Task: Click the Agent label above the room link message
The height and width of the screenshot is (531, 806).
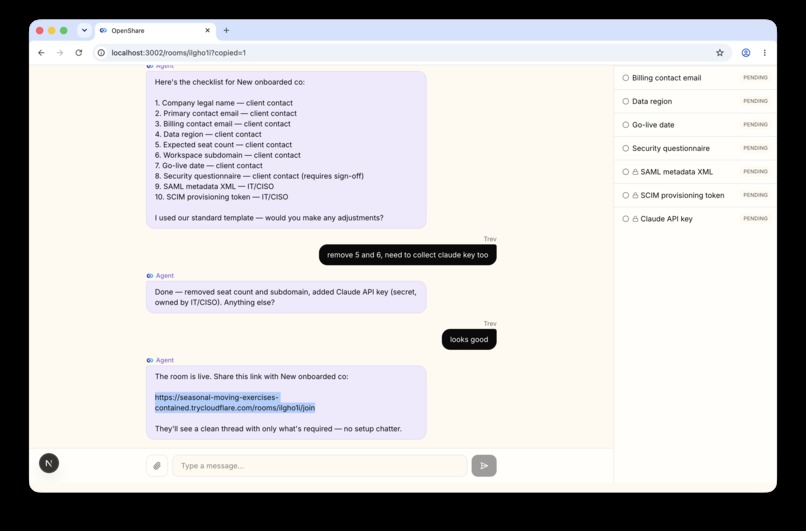Action: pyautogui.click(x=164, y=360)
